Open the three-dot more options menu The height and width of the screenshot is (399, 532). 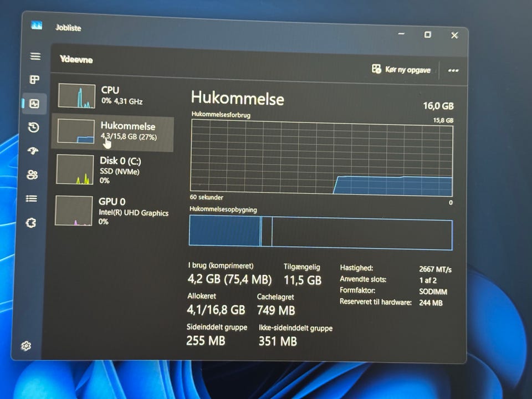(x=453, y=71)
